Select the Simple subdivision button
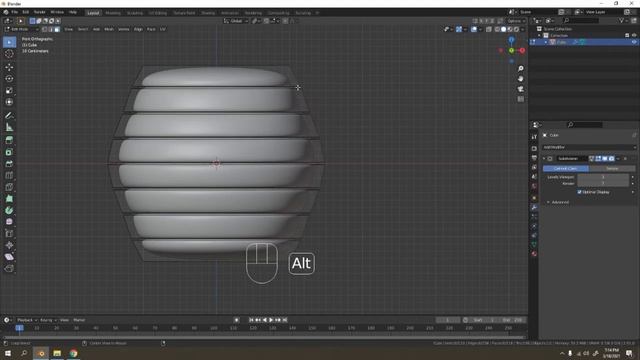 point(612,169)
